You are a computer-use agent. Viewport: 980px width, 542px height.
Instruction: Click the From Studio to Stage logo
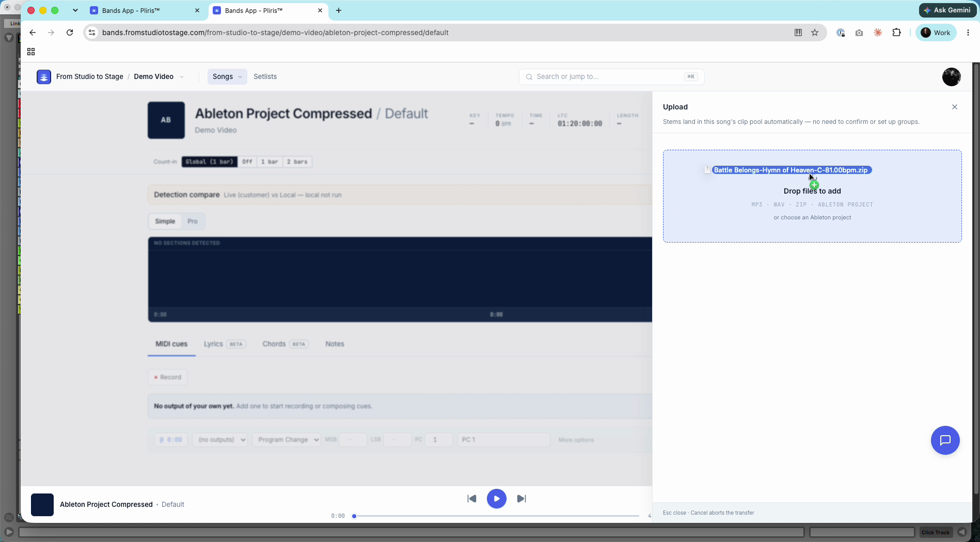point(44,77)
